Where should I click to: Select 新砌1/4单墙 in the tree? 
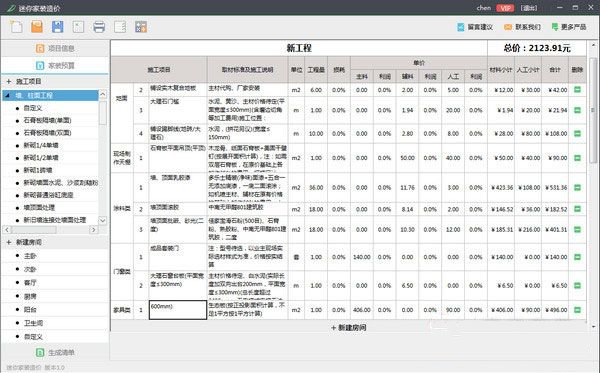[41, 145]
